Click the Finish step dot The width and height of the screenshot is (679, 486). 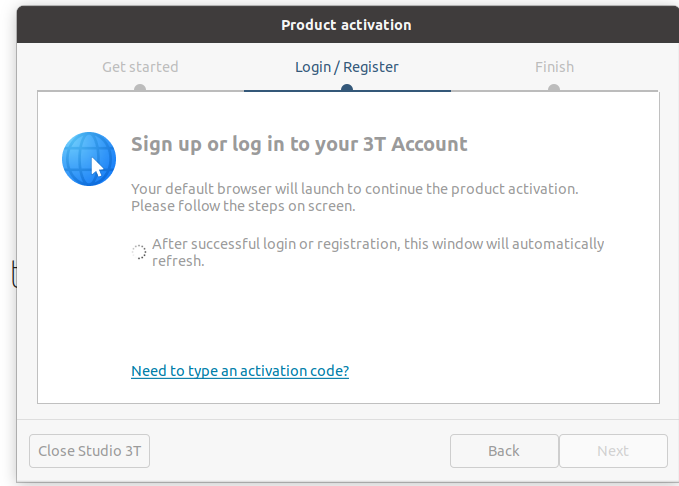[554, 88]
